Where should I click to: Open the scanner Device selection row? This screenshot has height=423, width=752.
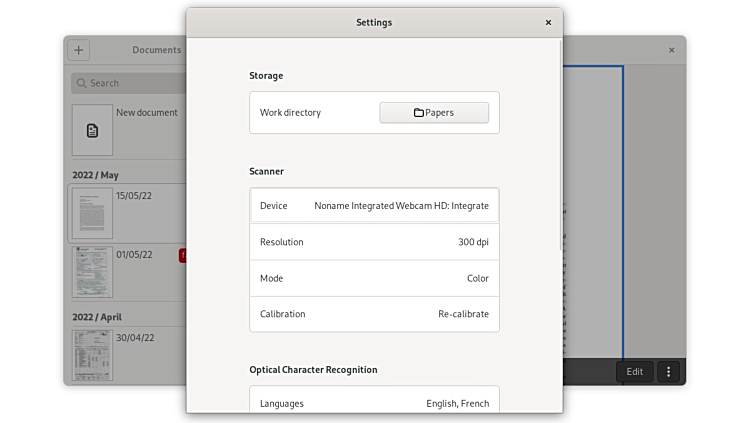coord(374,206)
